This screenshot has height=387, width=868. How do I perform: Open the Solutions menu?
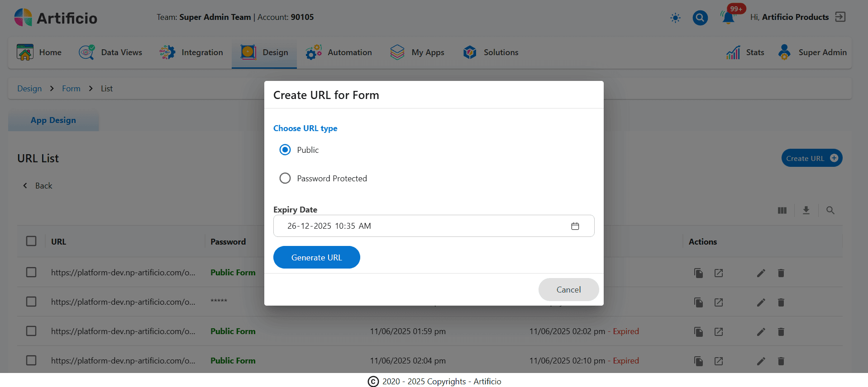coord(491,52)
